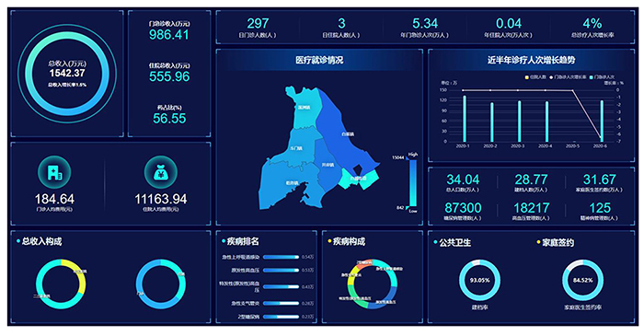Select the Low handle of the map legend
Image resolution: width=644 pixels, height=336 pixels.
point(412,210)
